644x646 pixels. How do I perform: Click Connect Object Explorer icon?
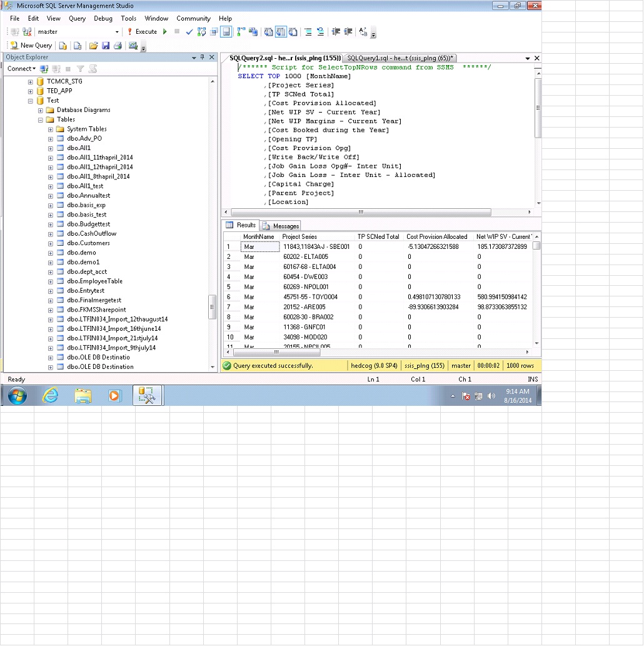[44, 69]
